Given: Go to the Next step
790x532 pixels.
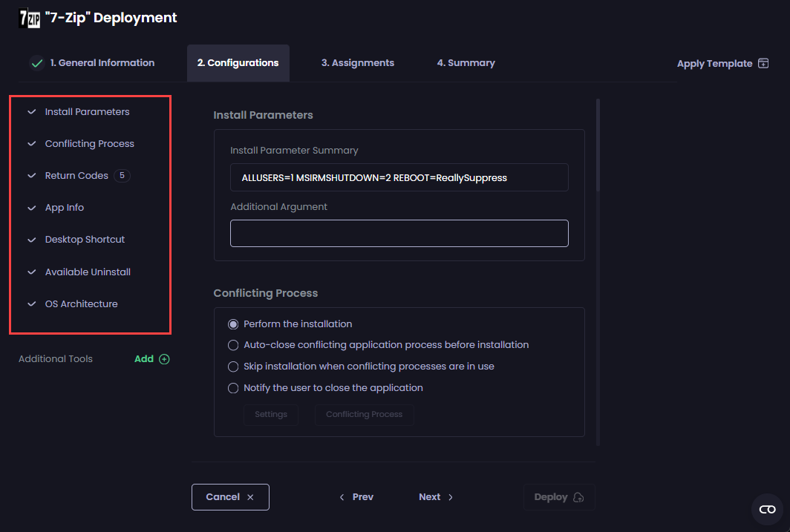Looking at the screenshot, I should [436, 497].
